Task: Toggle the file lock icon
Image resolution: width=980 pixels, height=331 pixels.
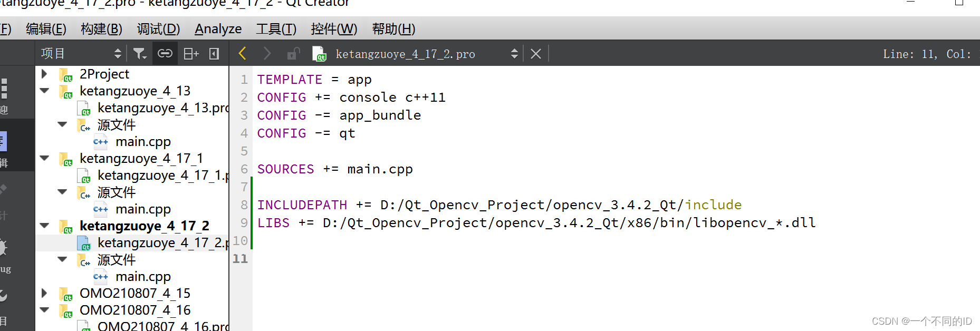Action: pos(293,53)
